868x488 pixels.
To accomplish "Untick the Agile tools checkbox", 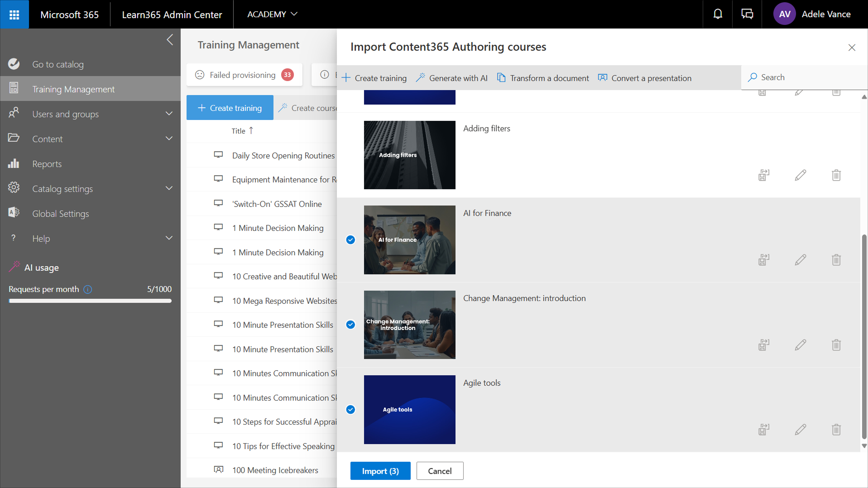I will tap(350, 410).
